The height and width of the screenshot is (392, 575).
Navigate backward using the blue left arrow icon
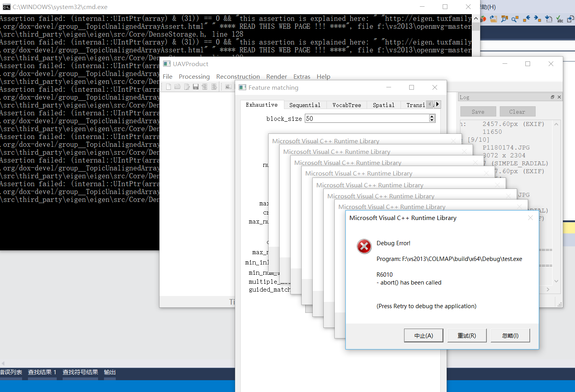tap(527, 18)
